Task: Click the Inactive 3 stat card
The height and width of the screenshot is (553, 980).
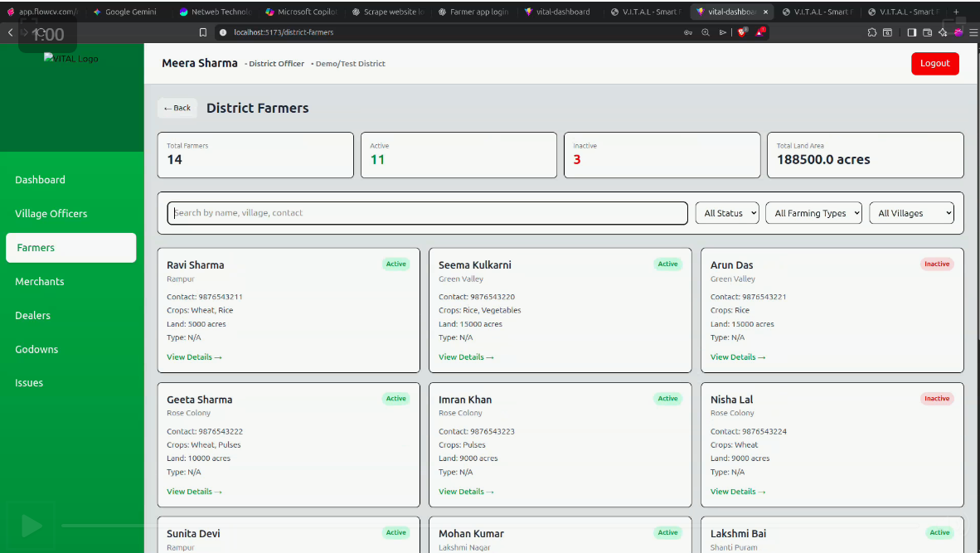Action: point(662,155)
